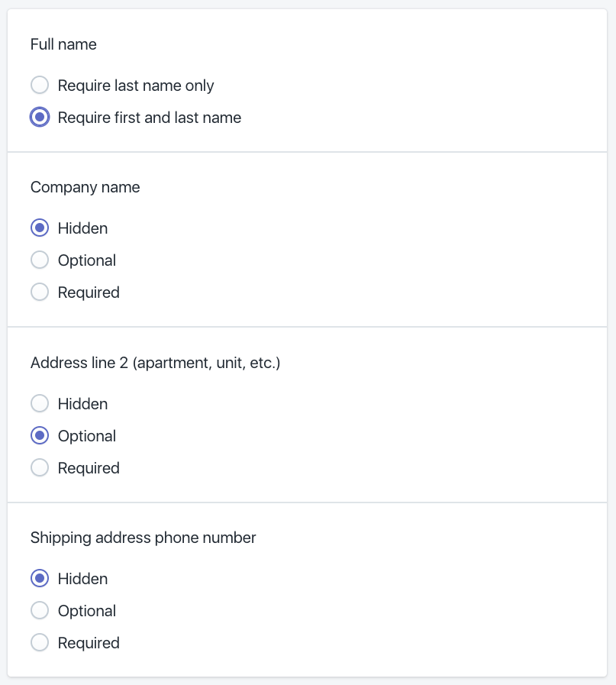Select 'Require last name only' under Full name
616x685 pixels.
[x=40, y=85]
